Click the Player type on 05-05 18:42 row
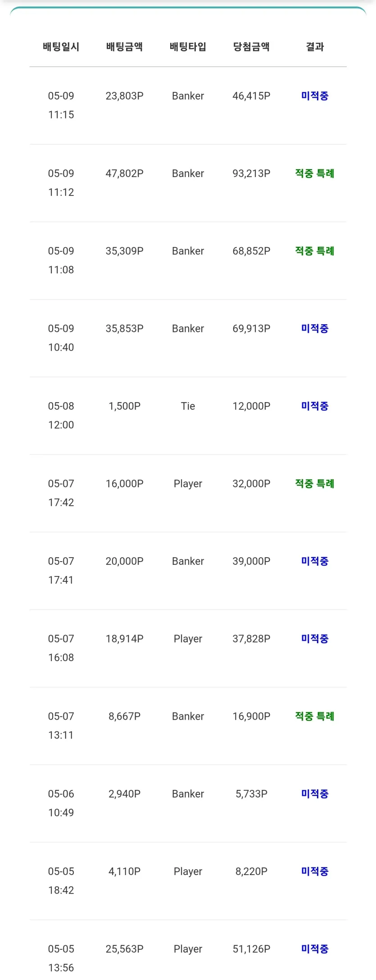This screenshot has width=376, height=980. point(188,872)
